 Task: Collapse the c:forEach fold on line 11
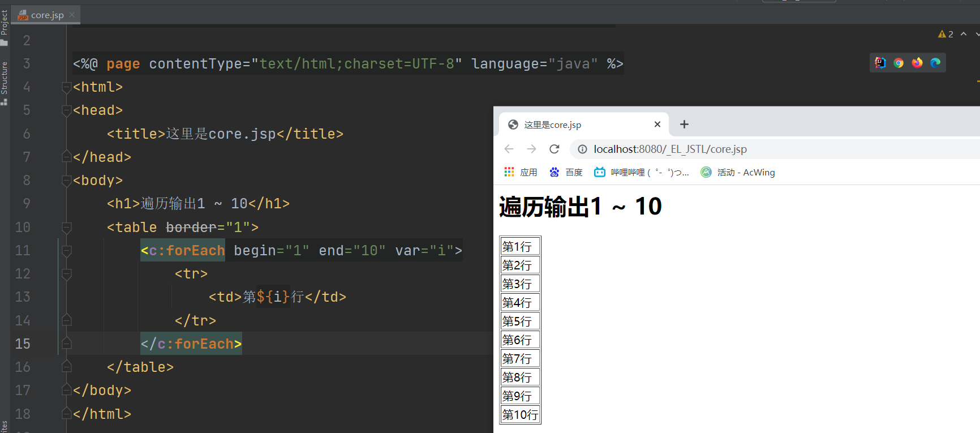(66, 251)
